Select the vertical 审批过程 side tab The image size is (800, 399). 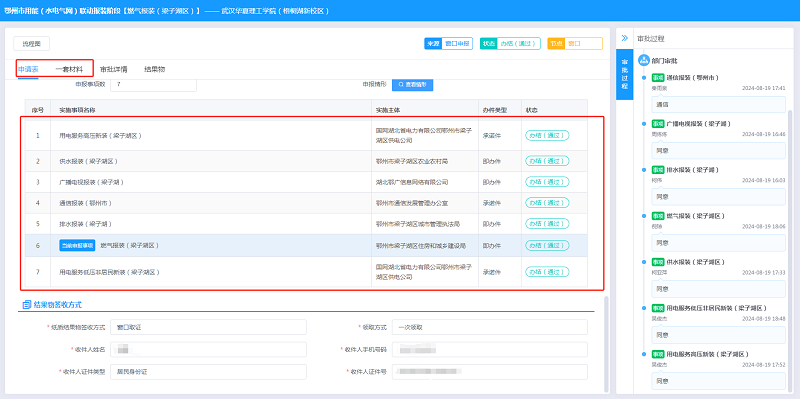coord(624,75)
